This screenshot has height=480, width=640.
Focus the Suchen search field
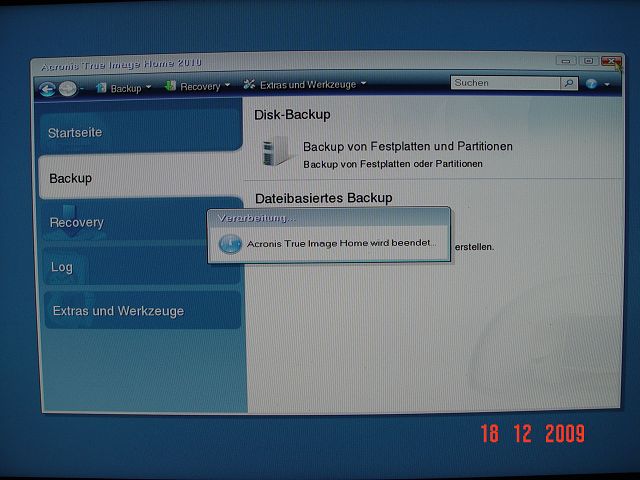point(506,83)
